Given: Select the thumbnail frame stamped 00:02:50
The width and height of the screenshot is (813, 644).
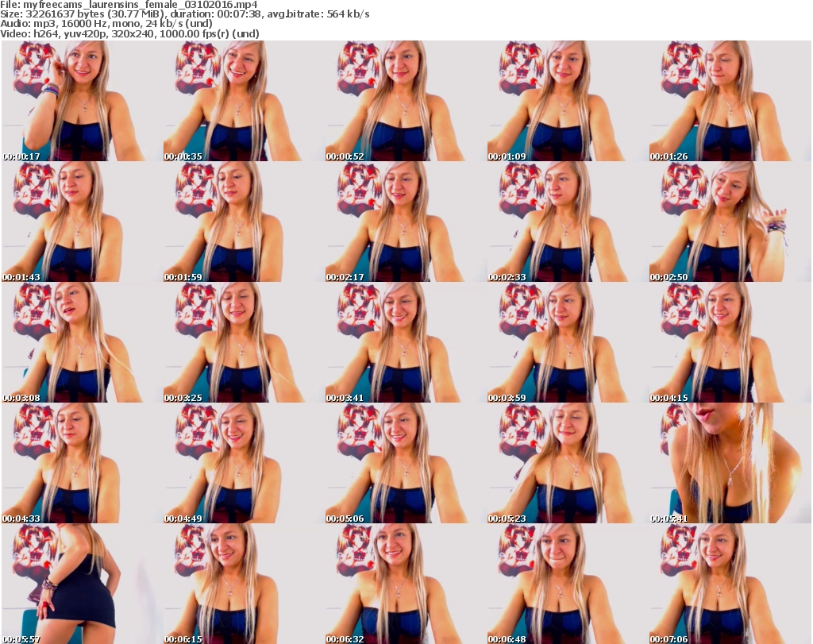Looking at the screenshot, I should (730, 222).
